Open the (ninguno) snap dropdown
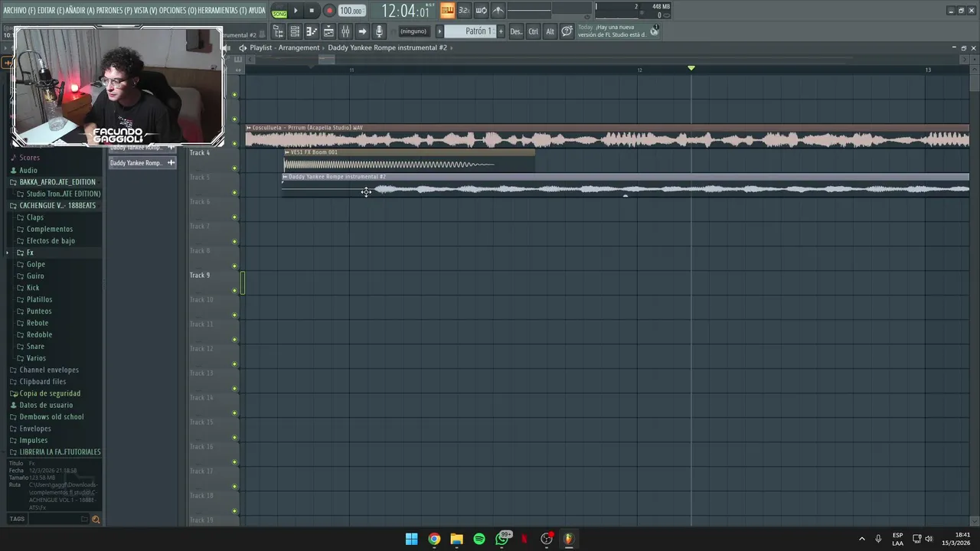980x551 pixels. 413,31
